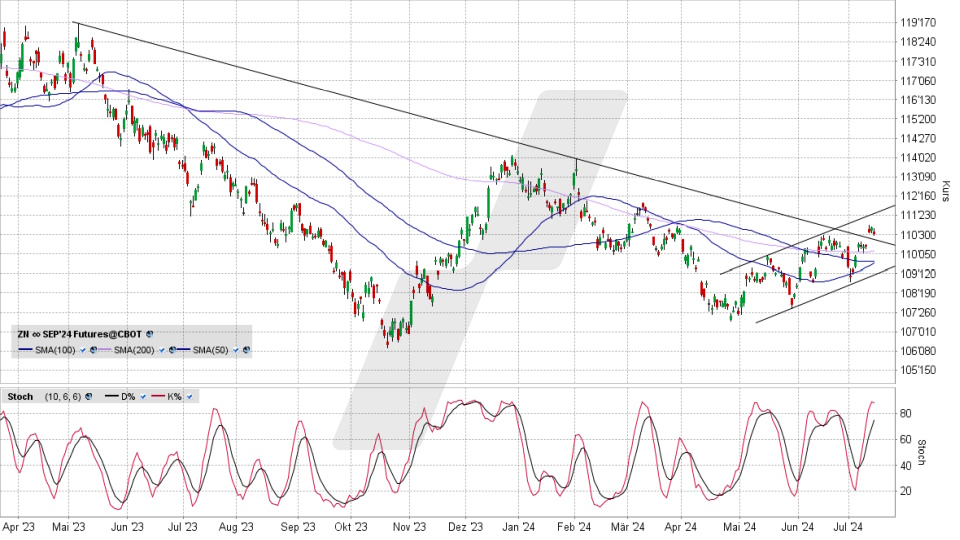Viewport: 960px width, 540px height.
Task: Click the Aug '23 date axis label
Action: 236,527
